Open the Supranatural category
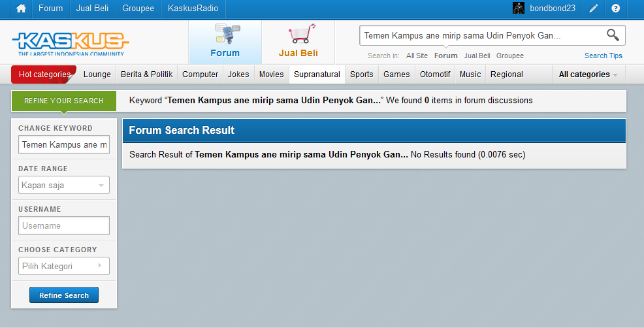The image size is (644, 328). (x=317, y=74)
